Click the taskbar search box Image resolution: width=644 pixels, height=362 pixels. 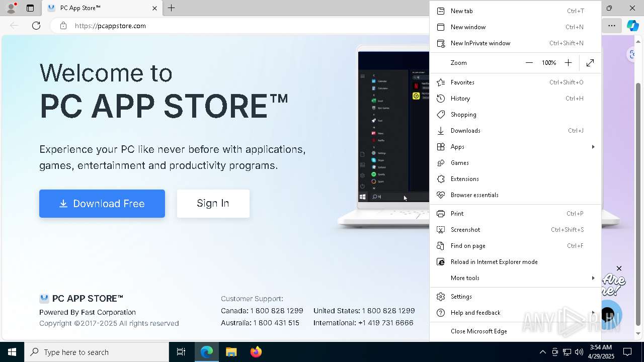pyautogui.click(x=97, y=352)
